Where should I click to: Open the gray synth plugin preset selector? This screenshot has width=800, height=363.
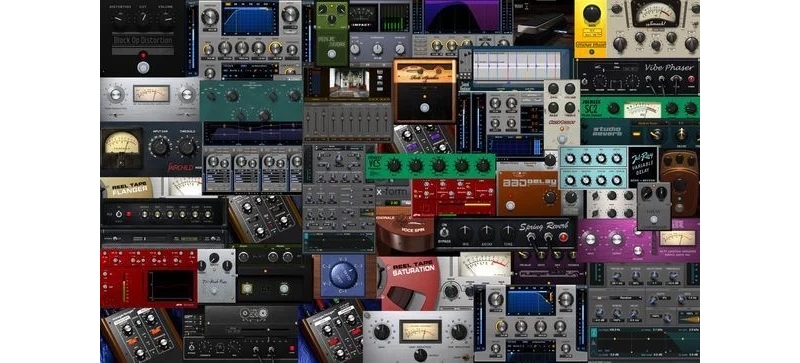[x=334, y=148]
